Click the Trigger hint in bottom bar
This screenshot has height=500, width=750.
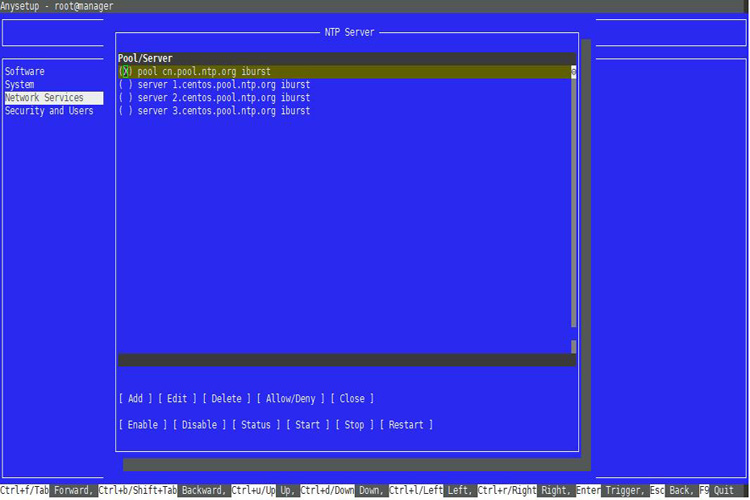pyautogui.click(x=625, y=490)
